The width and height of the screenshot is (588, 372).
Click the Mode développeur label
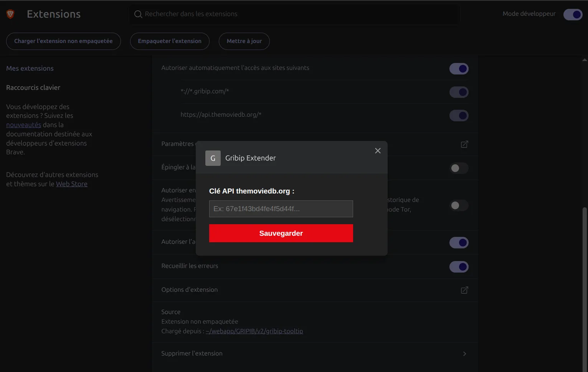(529, 14)
